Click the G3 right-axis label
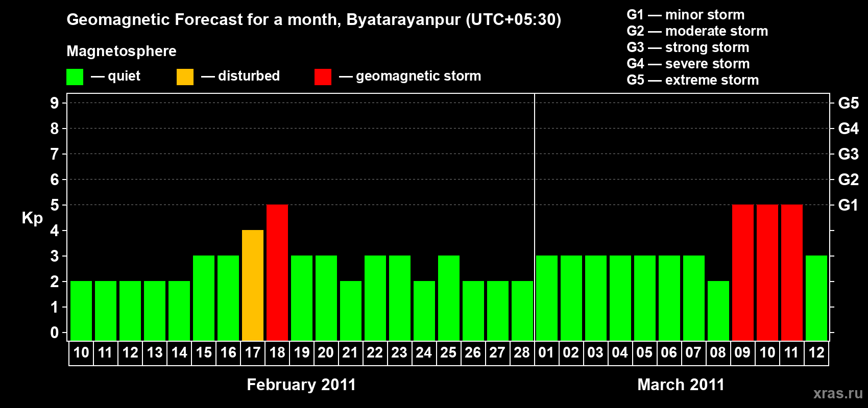 849,154
